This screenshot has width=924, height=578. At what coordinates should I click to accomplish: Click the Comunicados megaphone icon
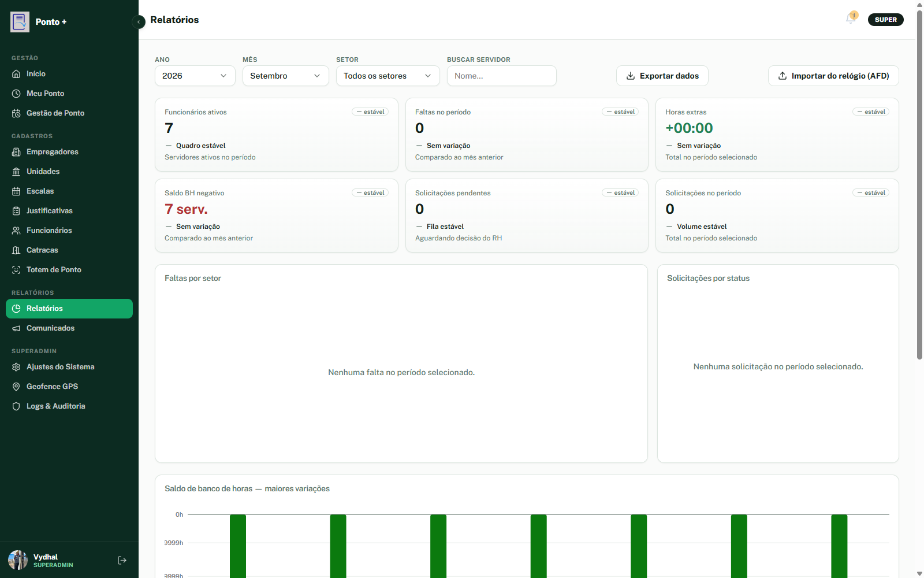(16, 328)
